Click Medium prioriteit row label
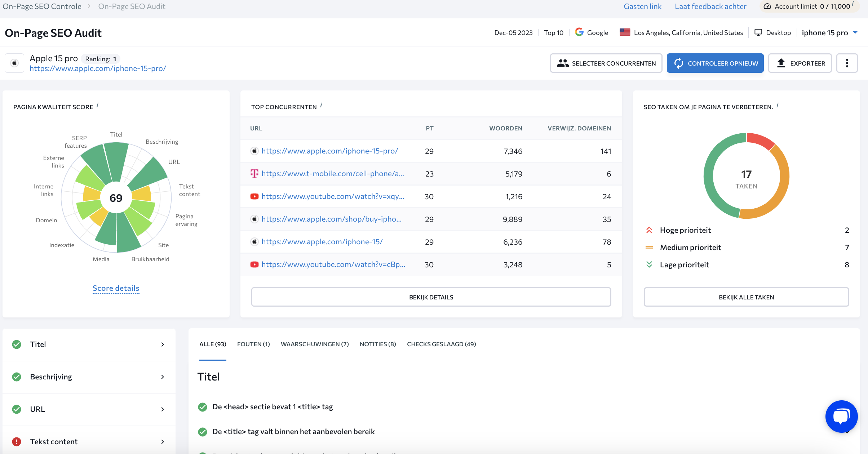 690,248
